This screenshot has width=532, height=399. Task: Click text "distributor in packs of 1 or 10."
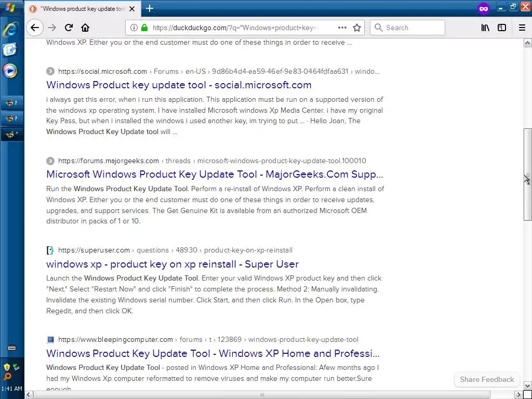pos(94,221)
